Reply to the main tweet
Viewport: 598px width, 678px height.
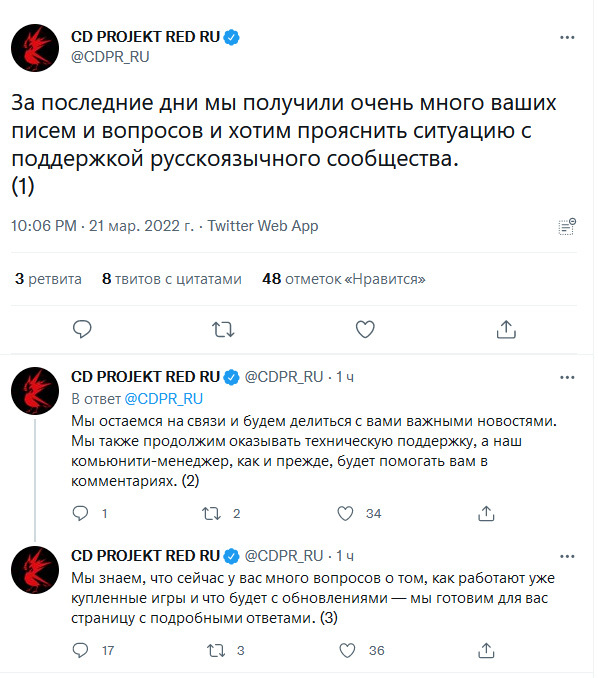(x=82, y=329)
